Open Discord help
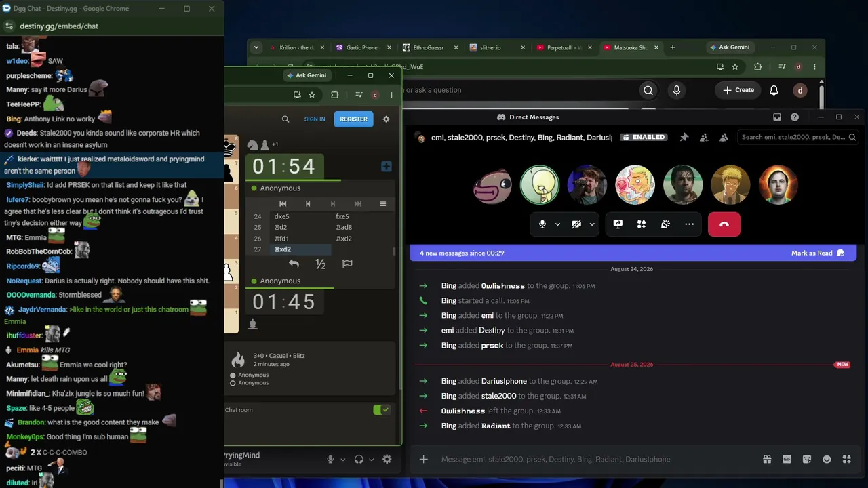The width and height of the screenshot is (868, 488). click(x=795, y=117)
